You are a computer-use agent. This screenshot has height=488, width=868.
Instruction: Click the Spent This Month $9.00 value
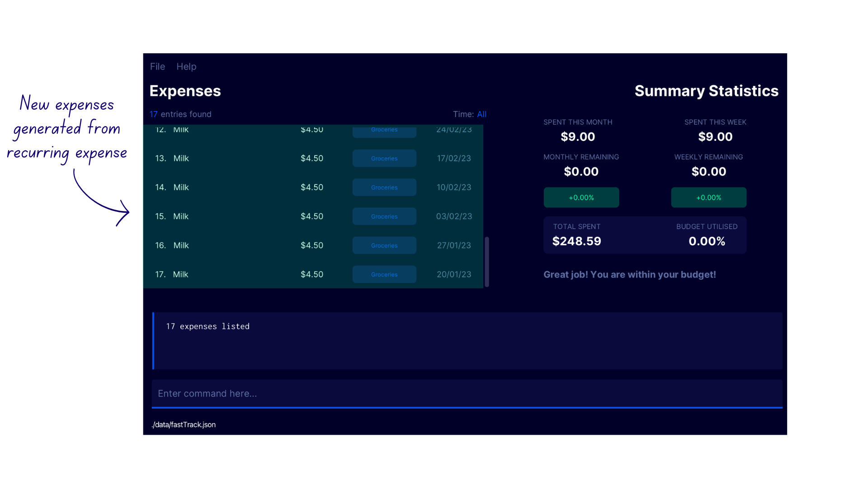[x=578, y=136]
